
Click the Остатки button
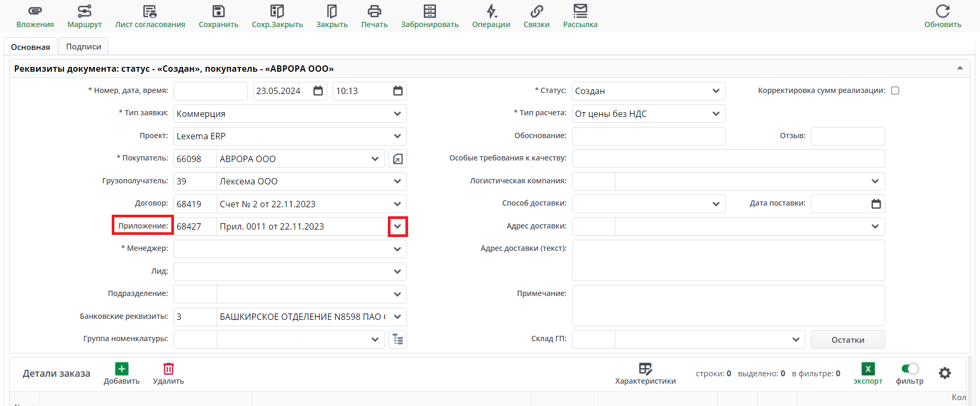pos(848,340)
